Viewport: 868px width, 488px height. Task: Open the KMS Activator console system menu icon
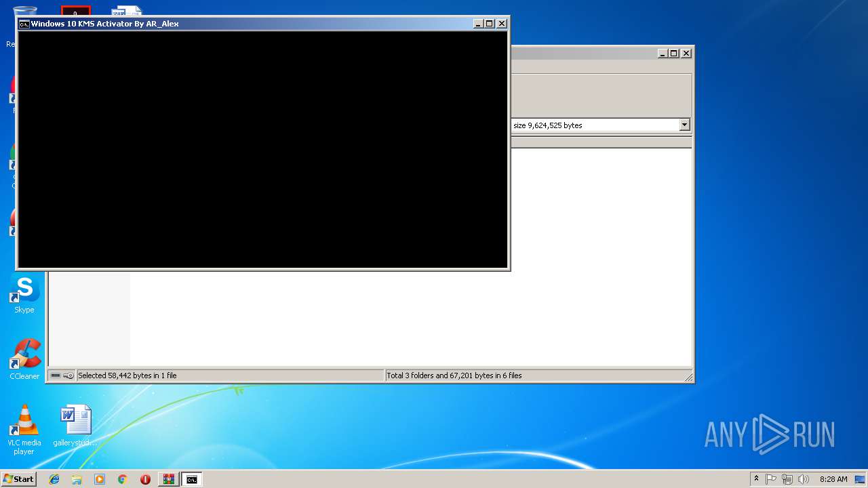tap(24, 24)
